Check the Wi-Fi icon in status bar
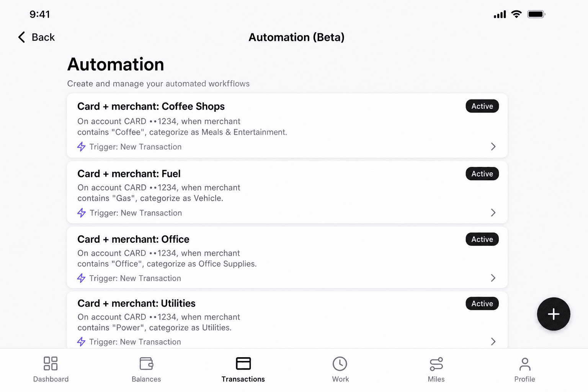This screenshot has height=392, width=588. (516, 14)
